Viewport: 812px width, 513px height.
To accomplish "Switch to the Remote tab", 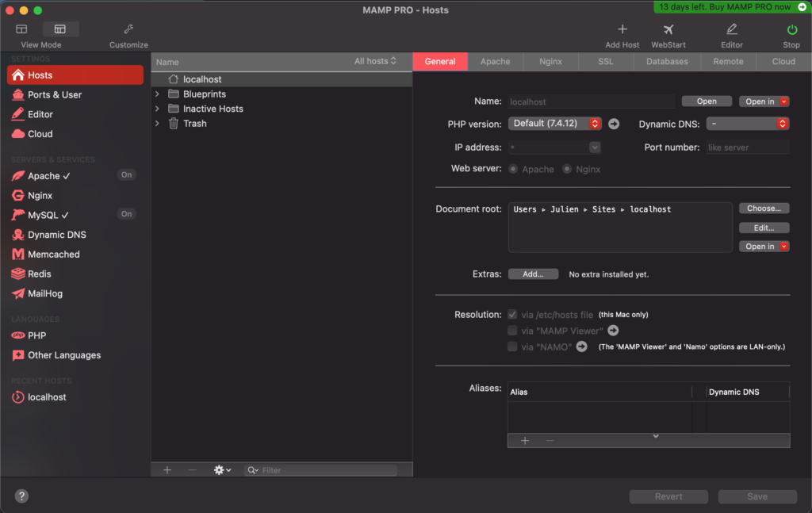I will point(728,61).
